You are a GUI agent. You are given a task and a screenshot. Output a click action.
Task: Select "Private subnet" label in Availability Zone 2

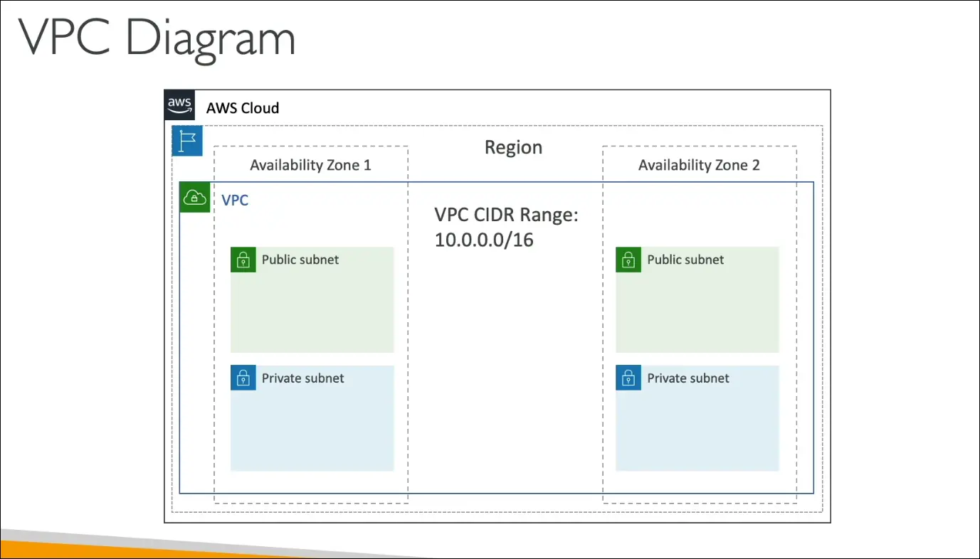(x=688, y=378)
